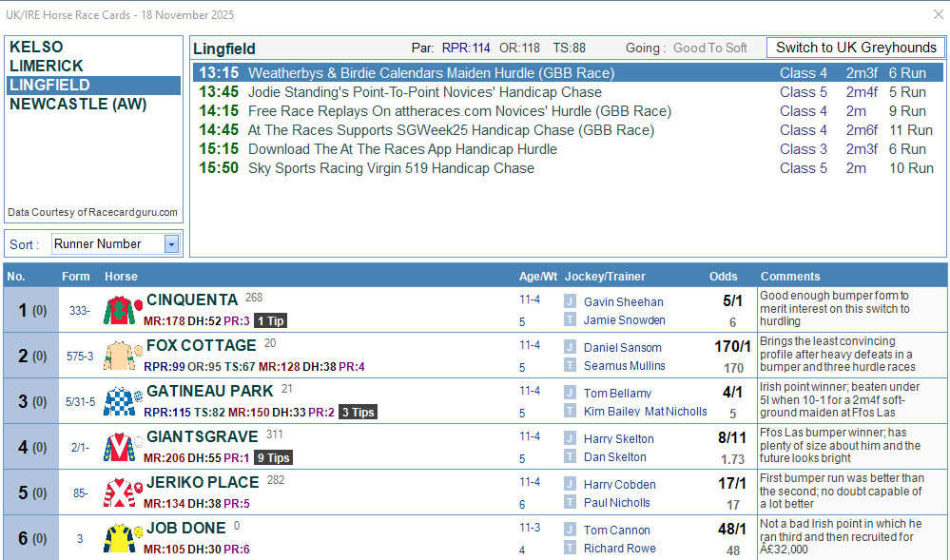Click form figures 5/31-5 for Gatineau Park
The image size is (950, 560).
coord(81,402)
